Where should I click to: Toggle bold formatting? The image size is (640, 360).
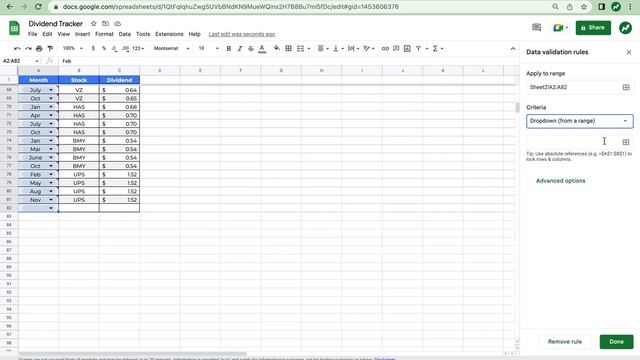pos(229,49)
